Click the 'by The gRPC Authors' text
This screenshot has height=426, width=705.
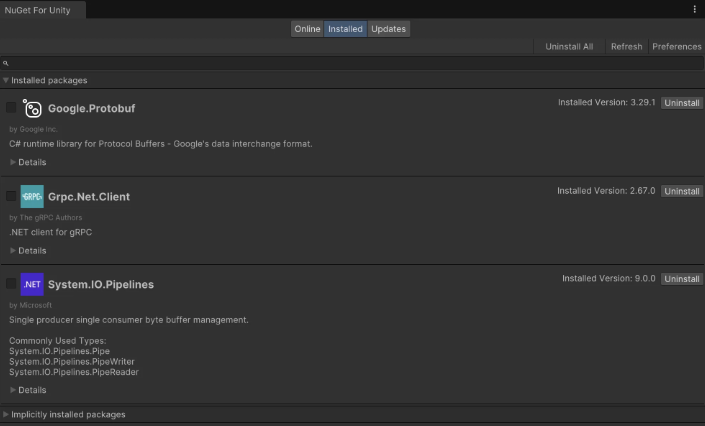(45, 218)
